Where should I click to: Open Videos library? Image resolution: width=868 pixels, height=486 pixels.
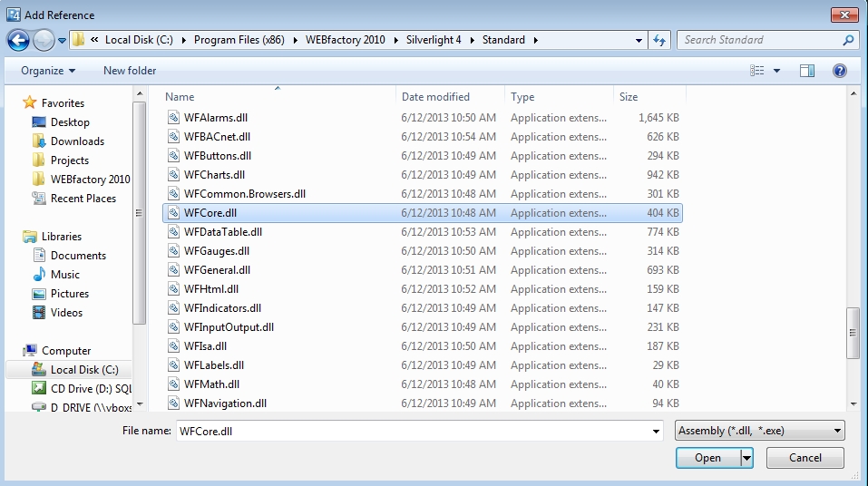coord(66,313)
